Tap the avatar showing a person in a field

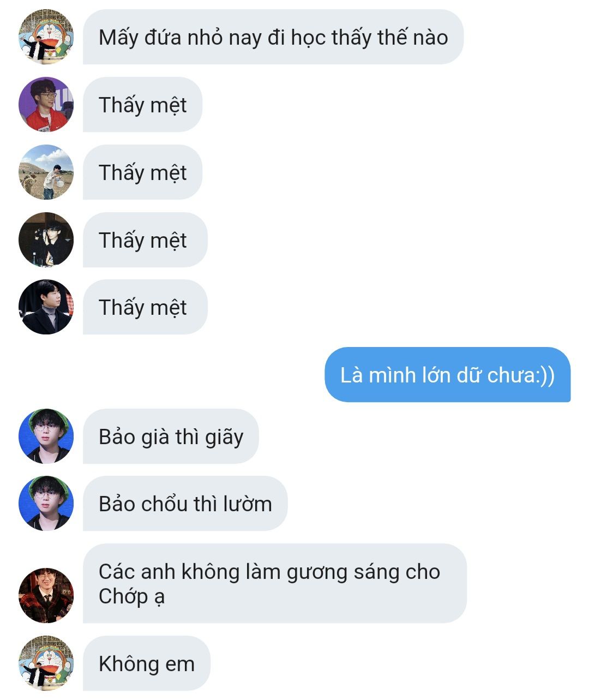[46, 172]
